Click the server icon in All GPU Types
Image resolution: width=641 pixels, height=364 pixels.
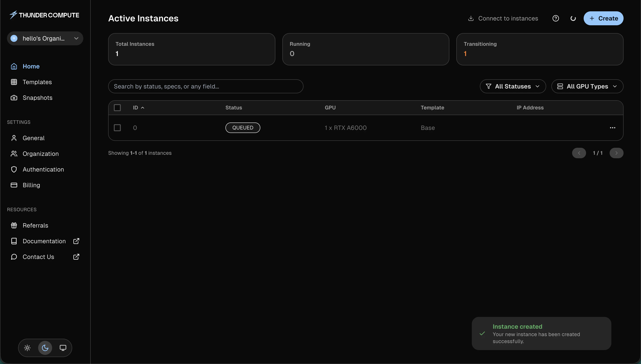[560, 86]
